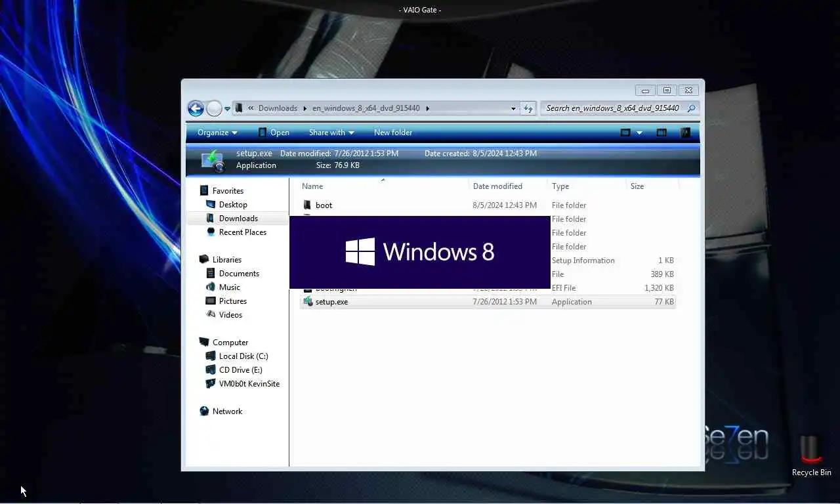The width and height of the screenshot is (840, 504).
Task: Click setup.exe row date 7/26/2012 1:53 PM
Action: click(505, 302)
